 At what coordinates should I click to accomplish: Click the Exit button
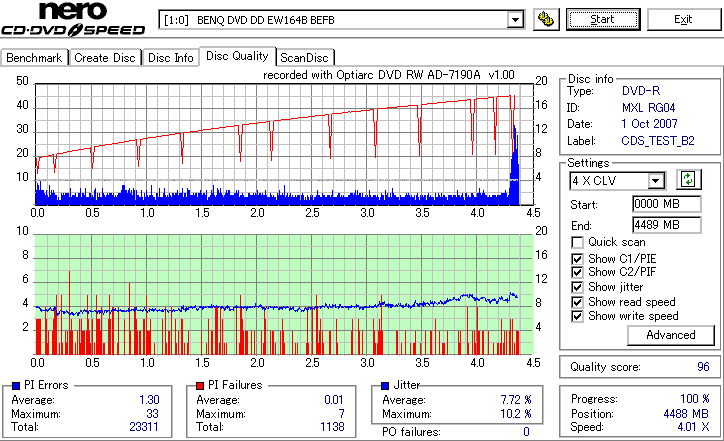pos(683,19)
